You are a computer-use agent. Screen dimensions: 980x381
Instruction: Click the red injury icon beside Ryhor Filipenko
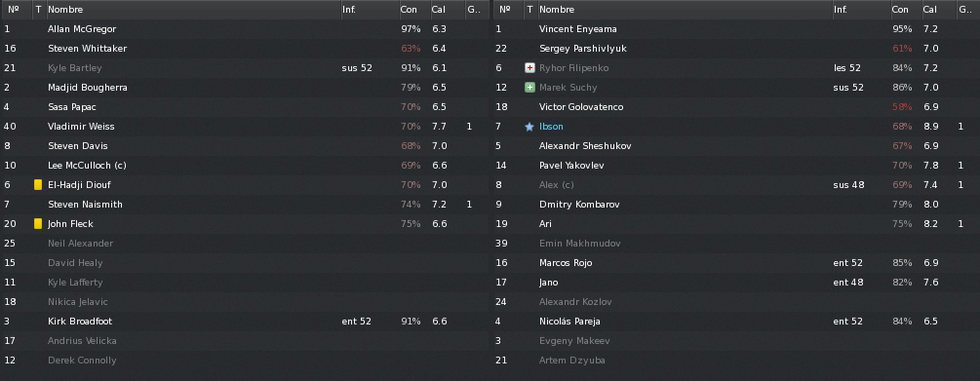click(529, 68)
